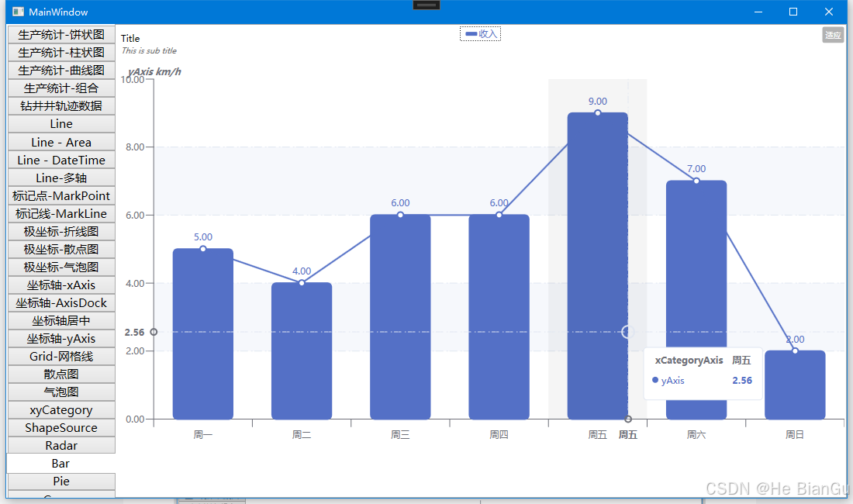Open the 极坐标-折线图 chart
This screenshot has height=504, width=853.
coord(61,232)
